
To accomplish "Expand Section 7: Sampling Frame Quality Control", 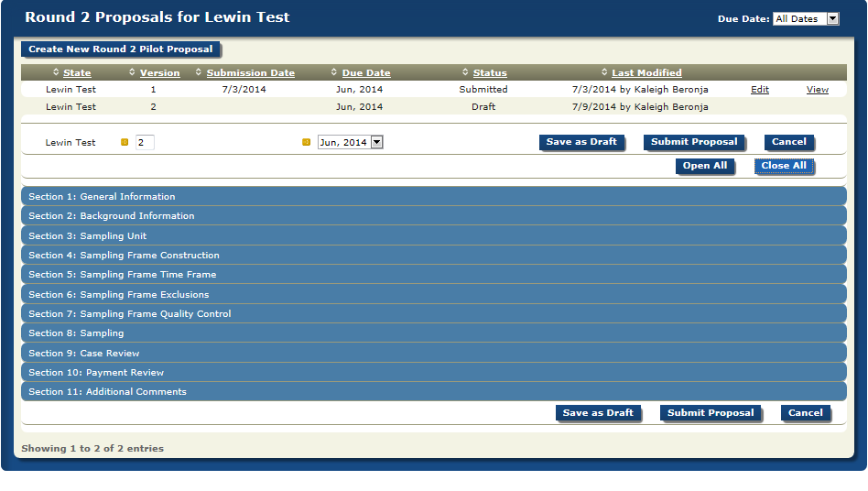I will [434, 314].
